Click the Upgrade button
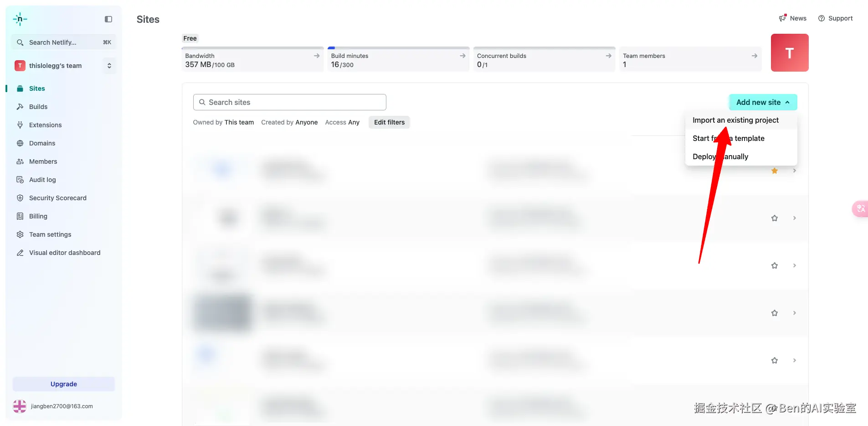 point(64,384)
